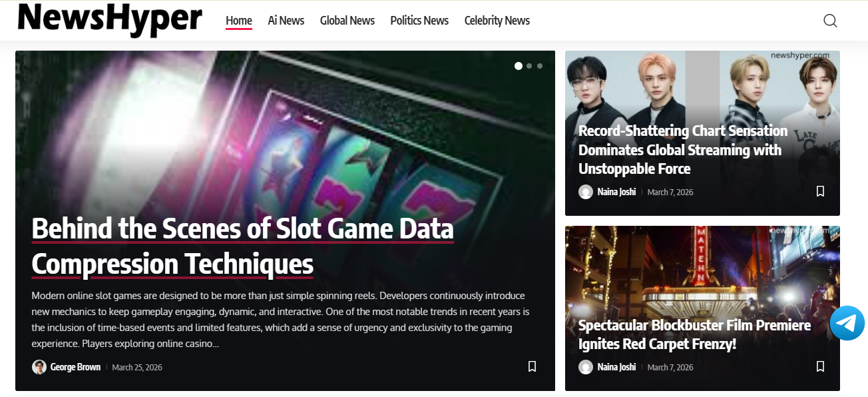
Task: Open 'Behind the Scenes of Slot Game' headline
Action: [243, 246]
